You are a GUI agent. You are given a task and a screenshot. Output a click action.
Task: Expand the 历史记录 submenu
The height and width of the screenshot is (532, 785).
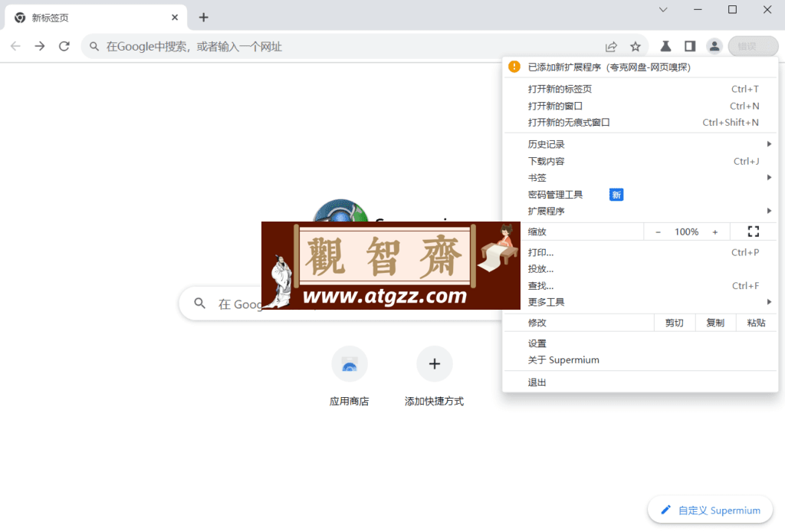pos(640,144)
